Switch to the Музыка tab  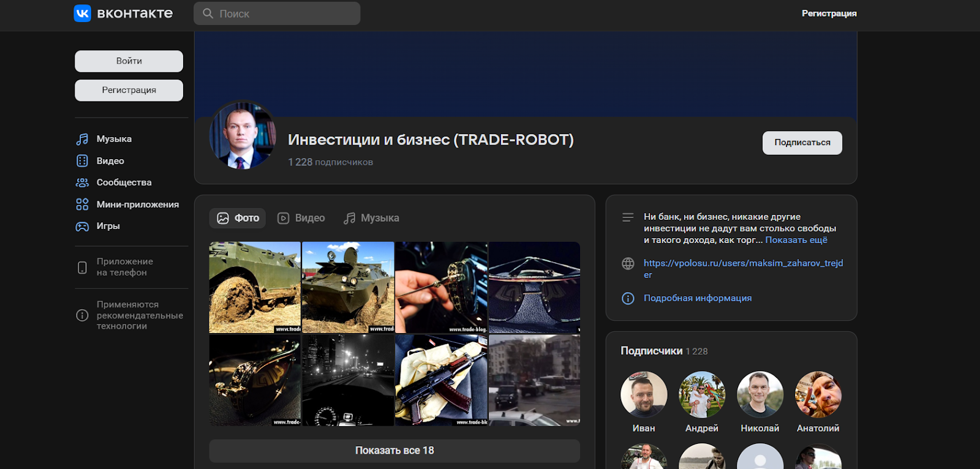pyautogui.click(x=371, y=218)
